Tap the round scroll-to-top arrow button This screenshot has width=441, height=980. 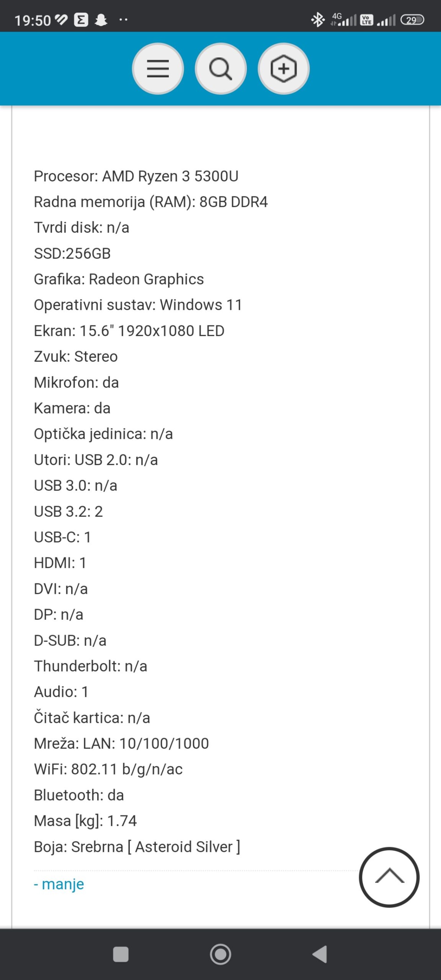389,877
